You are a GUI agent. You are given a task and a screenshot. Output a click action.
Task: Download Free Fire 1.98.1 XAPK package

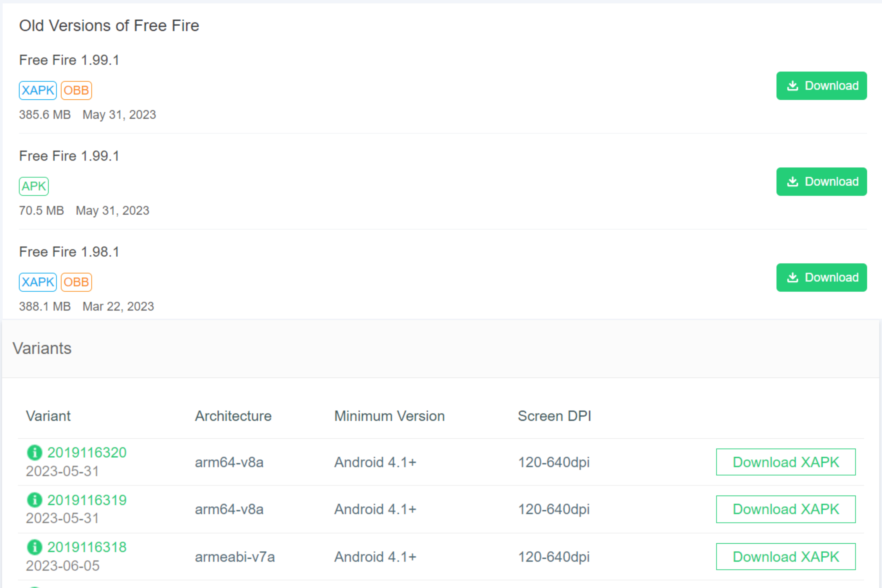coord(821,278)
